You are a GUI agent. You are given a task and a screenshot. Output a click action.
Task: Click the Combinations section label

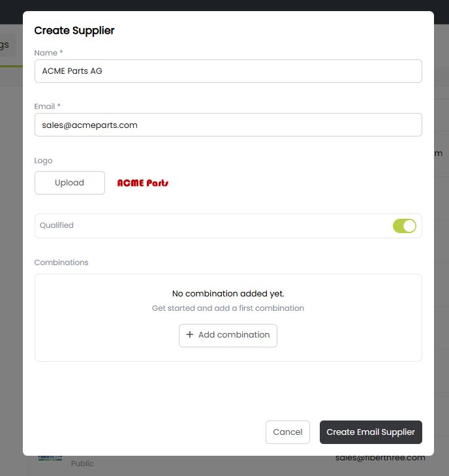pos(61,262)
